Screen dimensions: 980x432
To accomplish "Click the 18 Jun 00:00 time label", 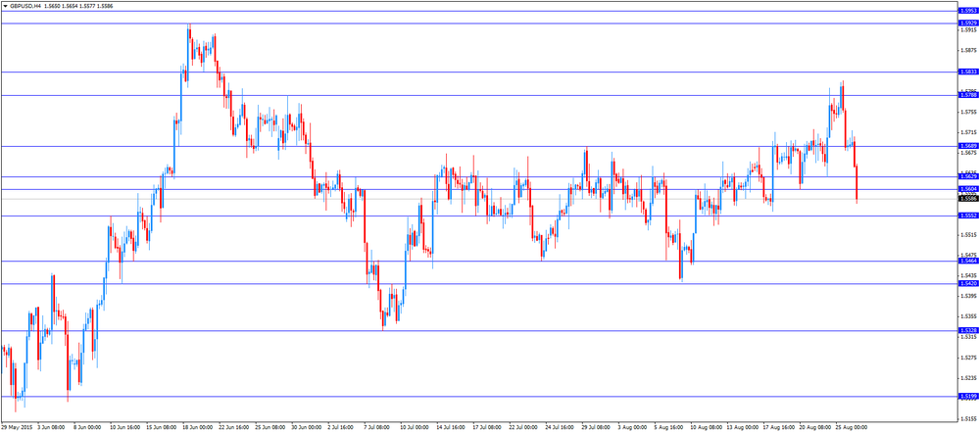I will (198, 428).
